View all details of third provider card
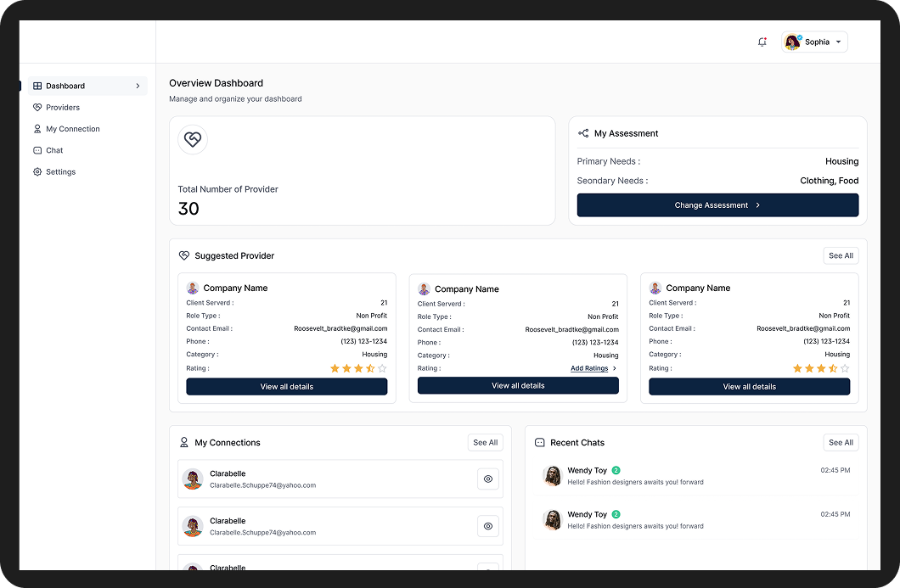The height and width of the screenshot is (588, 900). [x=749, y=387]
